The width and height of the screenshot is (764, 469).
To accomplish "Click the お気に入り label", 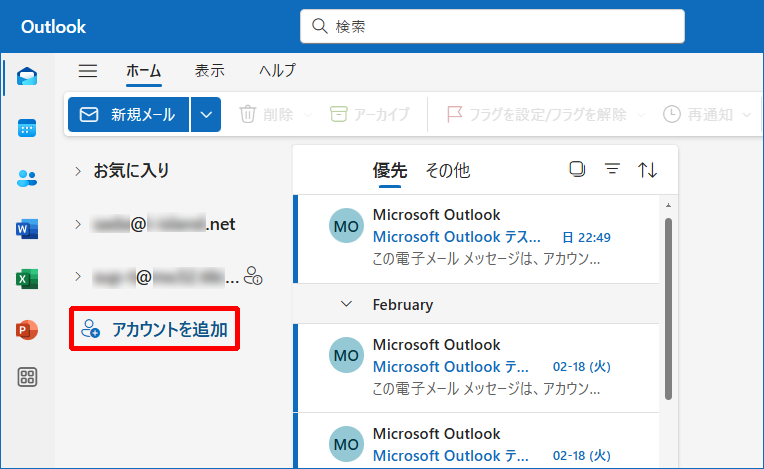I will click(x=132, y=171).
